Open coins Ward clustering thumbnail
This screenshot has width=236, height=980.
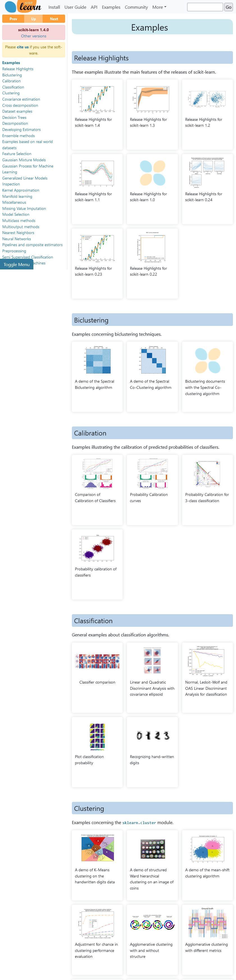pyautogui.click(x=152, y=849)
